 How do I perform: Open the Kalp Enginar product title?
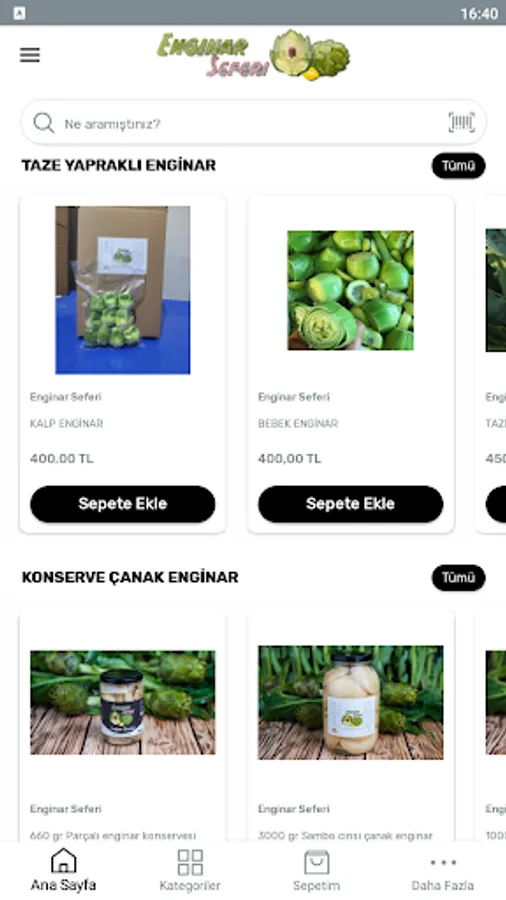pyautogui.click(x=67, y=424)
